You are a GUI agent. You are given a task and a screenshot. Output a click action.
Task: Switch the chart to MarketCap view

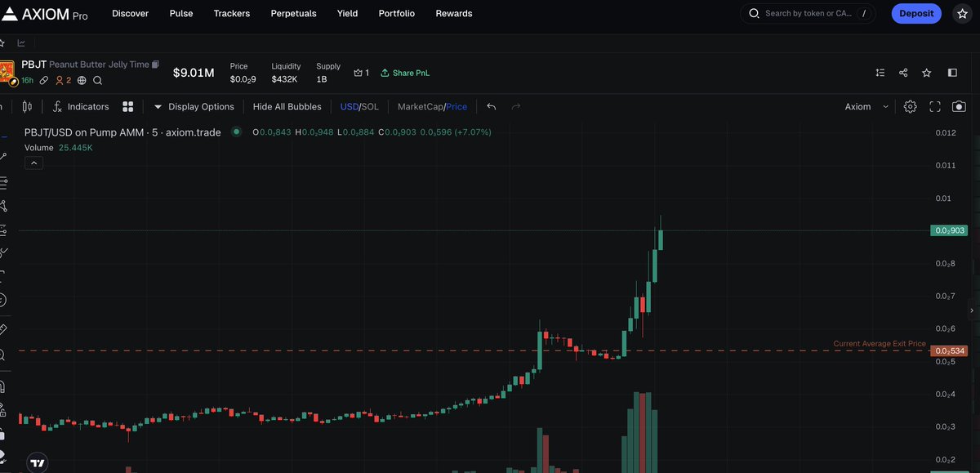(x=420, y=106)
